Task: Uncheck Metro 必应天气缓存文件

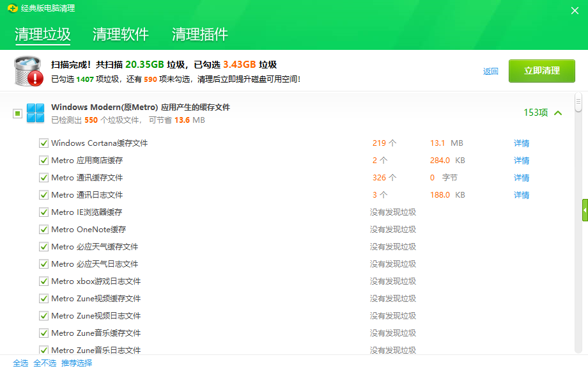Action: [43, 246]
